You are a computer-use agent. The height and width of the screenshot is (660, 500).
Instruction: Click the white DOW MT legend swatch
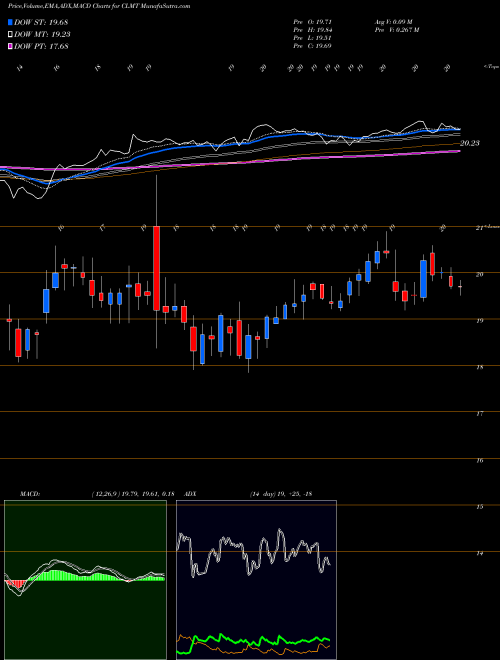pos(10,35)
